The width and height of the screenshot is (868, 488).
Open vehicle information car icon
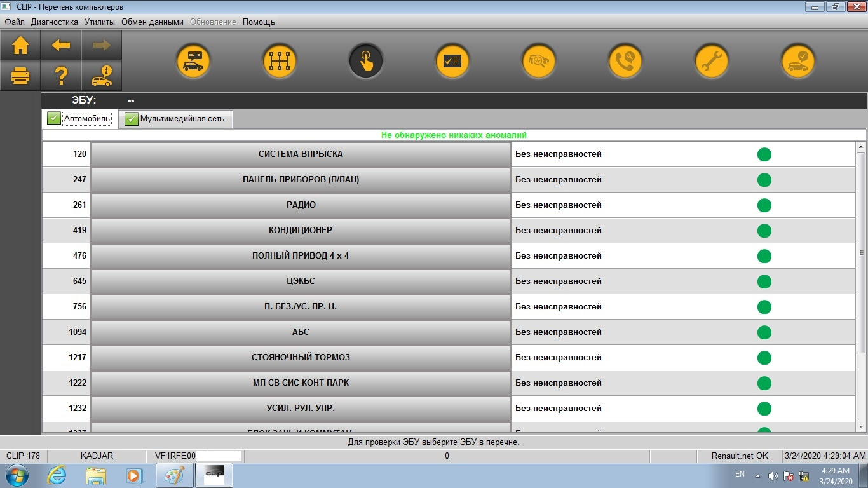coord(102,76)
